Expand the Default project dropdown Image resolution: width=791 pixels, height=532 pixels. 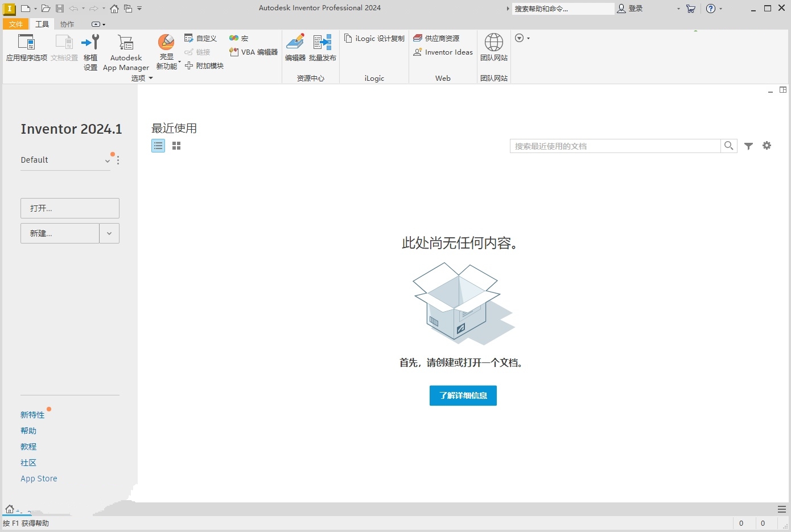click(x=108, y=161)
